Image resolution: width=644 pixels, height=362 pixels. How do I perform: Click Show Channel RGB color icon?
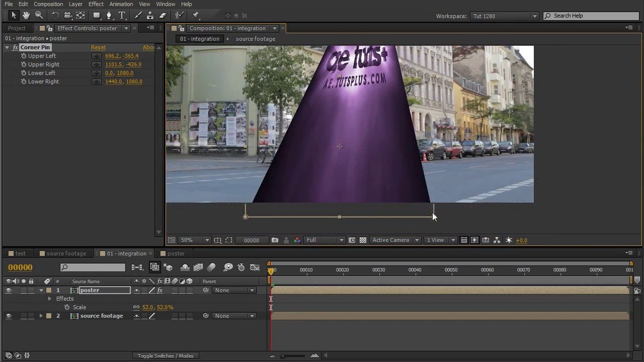coord(297,240)
